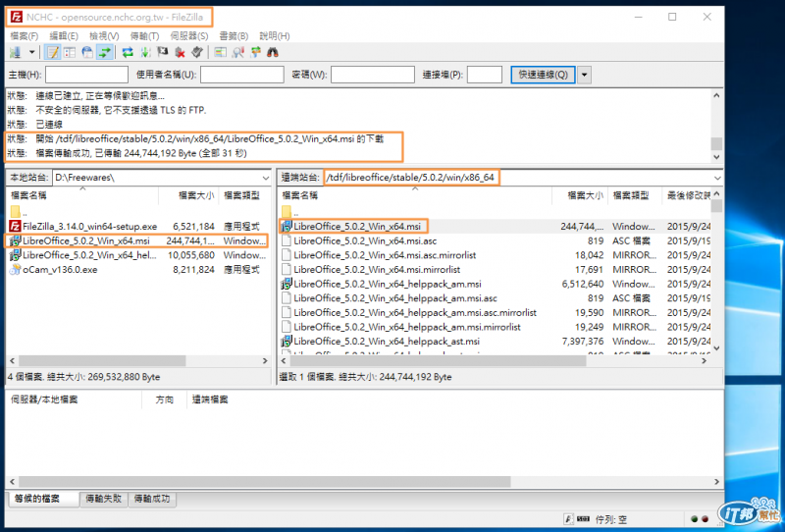Open the 說明(H) menu
The height and width of the screenshot is (532, 785).
pyautogui.click(x=275, y=36)
